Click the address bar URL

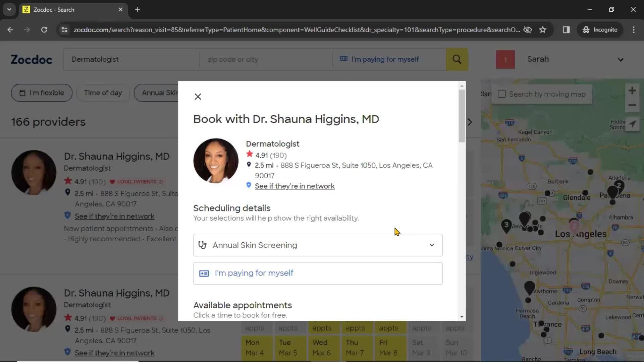(297, 29)
